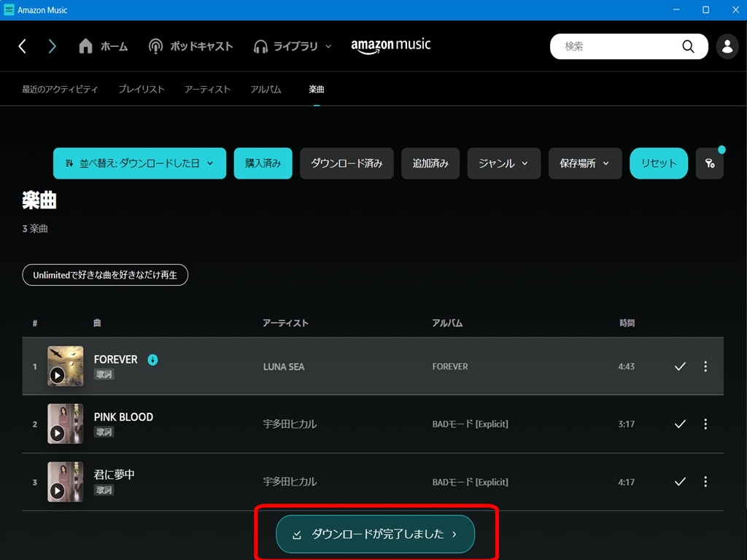This screenshot has width=747, height=560.
Task: Expand the ライブラリ dropdown menu
Action: pos(292,46)
